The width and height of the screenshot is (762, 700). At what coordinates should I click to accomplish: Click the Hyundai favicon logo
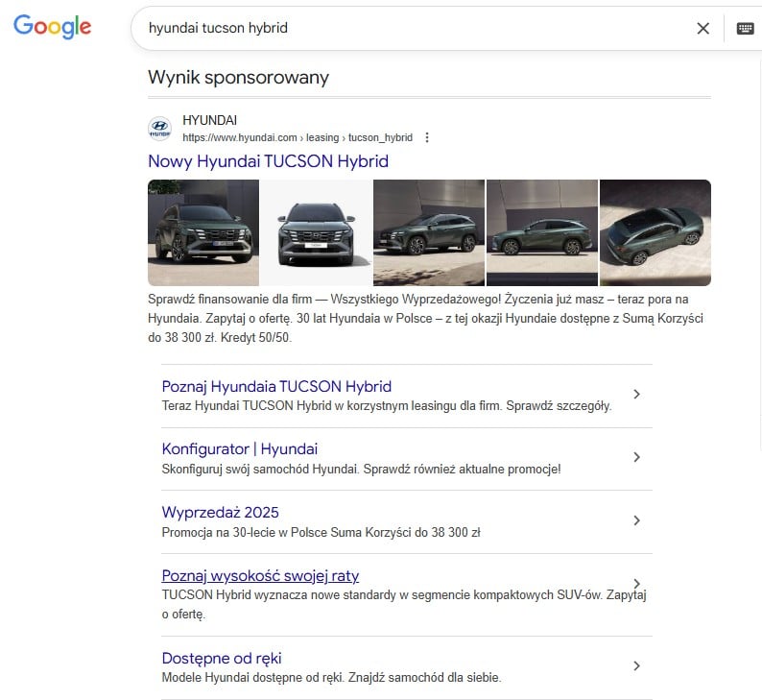tap(160, 129)
